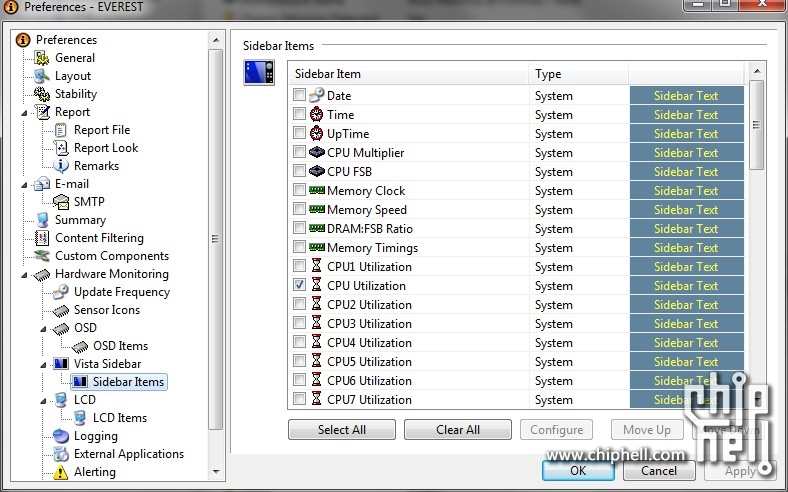Check the UpTime checkbox
The image size is (788, 492).
[300, 133]
